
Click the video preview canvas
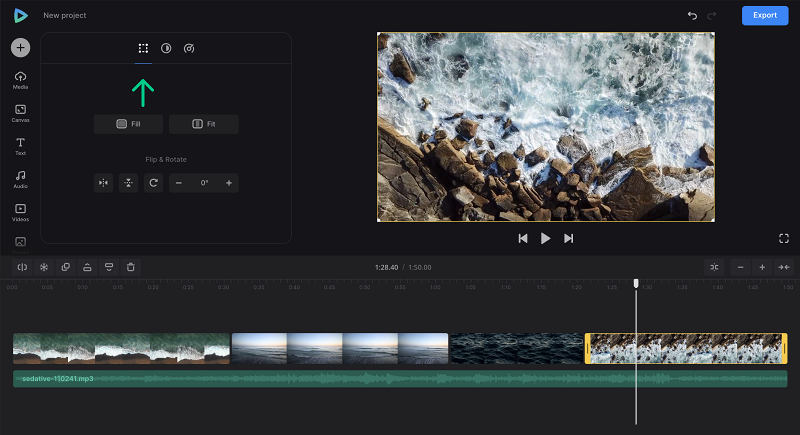click(x=546, y=127)
